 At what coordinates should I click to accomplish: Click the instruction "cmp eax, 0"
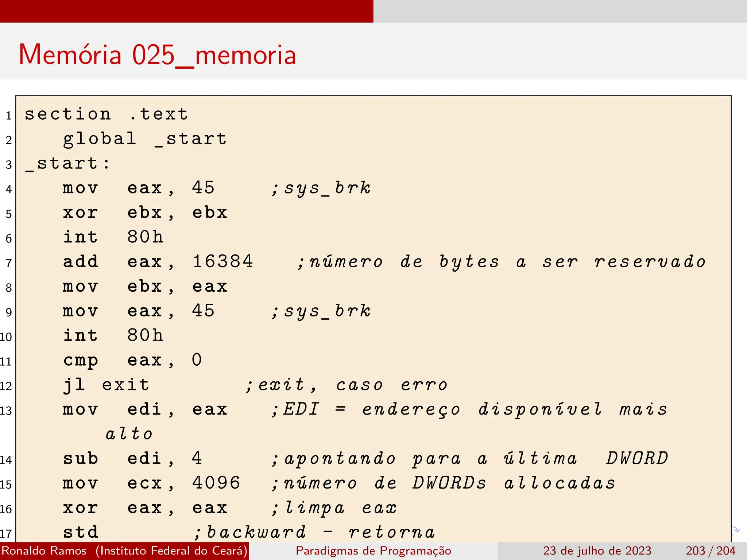[132, 360]
